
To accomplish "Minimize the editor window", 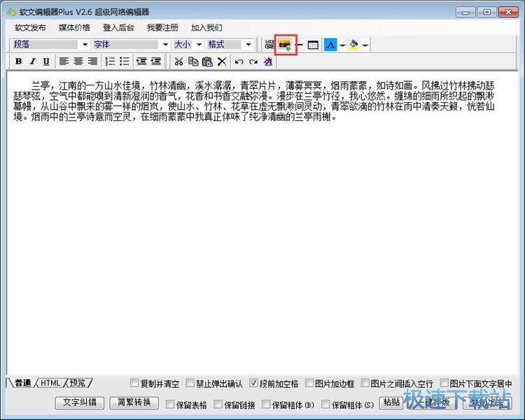I will click(465, 13).
